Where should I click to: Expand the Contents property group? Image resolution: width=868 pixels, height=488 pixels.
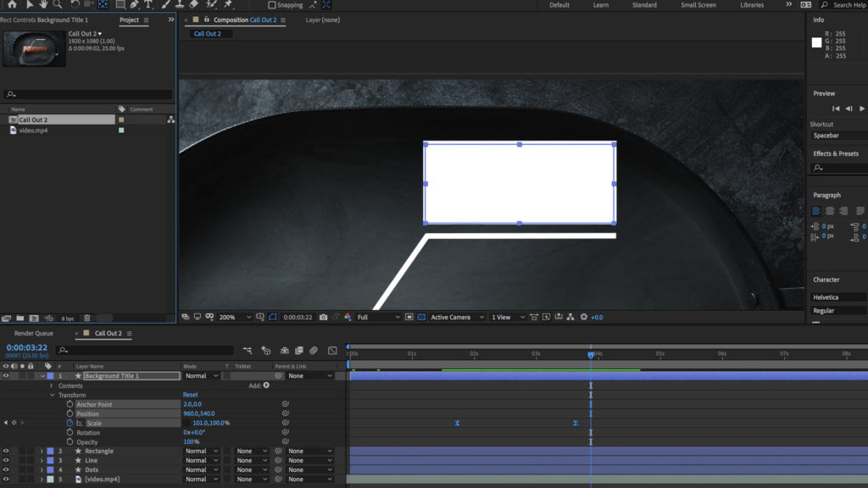53,385
